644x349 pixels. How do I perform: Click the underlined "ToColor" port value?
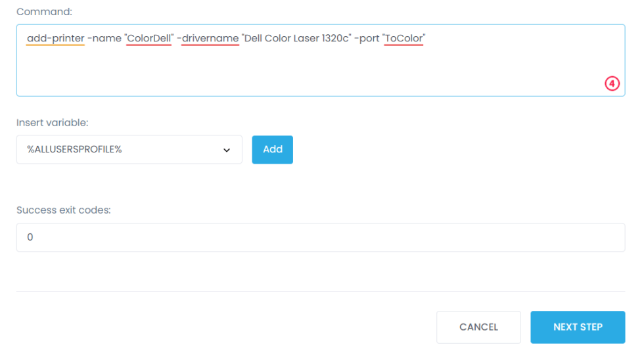(404, 39)
